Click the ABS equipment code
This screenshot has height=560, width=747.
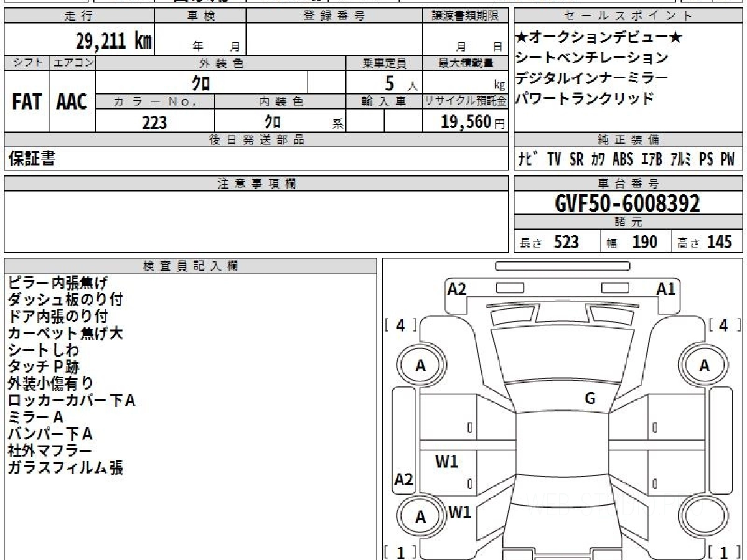[622, 159]
